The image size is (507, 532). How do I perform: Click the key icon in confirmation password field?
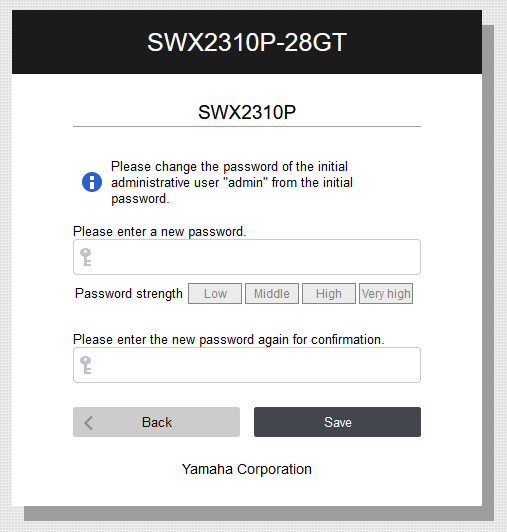point(86,365)
